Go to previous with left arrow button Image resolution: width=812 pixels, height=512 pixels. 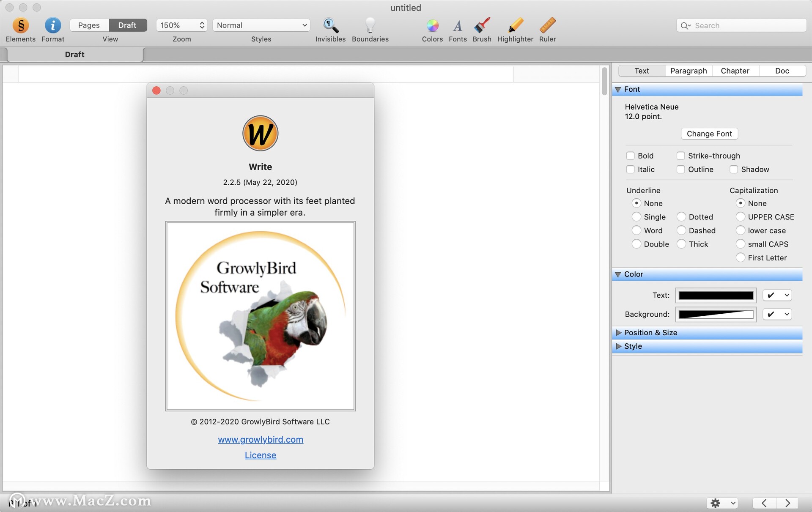coord(764,503)
